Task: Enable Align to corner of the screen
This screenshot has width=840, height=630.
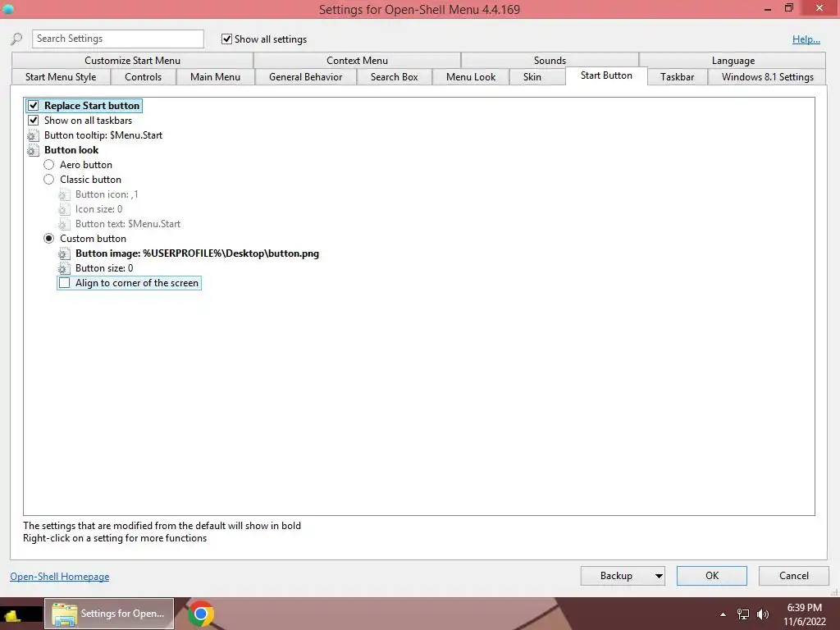Action: [64, 283]
